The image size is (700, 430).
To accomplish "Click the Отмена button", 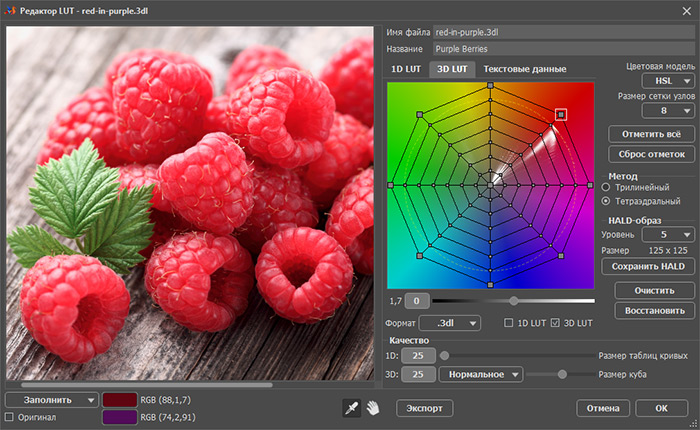I will tap(603, 408).
